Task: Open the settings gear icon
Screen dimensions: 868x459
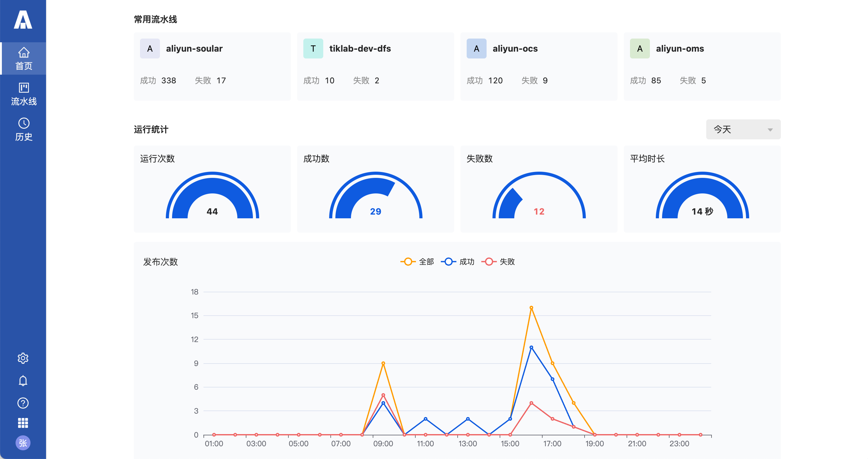Action: pyautogui.click(x=23, y=358)
